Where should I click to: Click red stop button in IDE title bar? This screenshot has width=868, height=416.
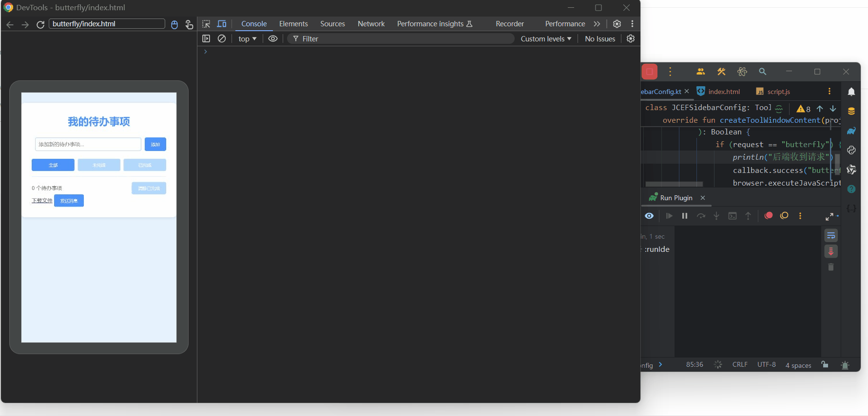click(x=650, y=72)
